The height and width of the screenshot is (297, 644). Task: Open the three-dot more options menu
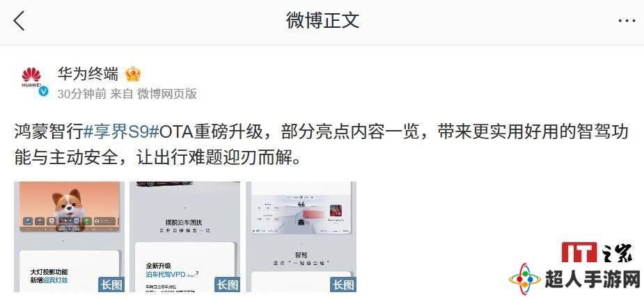627,20
